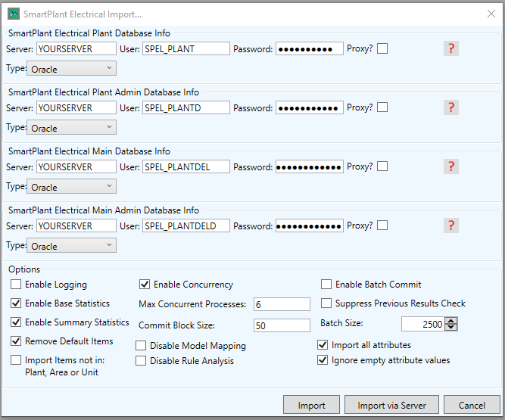This screenshot has width=505, height=420.
Task: Toggle Proxy checkbox for Plant Database
Action: (x=382, y=48)
